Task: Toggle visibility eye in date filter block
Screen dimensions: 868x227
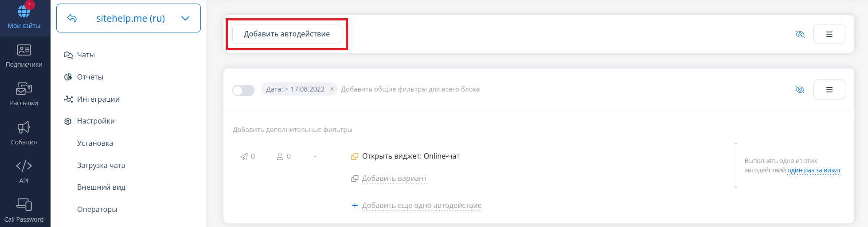Action: [800, 90]
